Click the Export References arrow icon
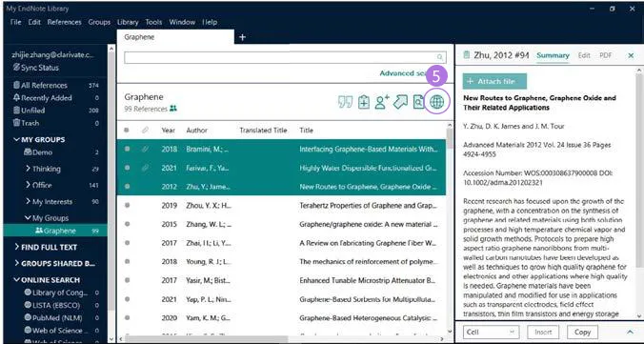 coord(400,102)
